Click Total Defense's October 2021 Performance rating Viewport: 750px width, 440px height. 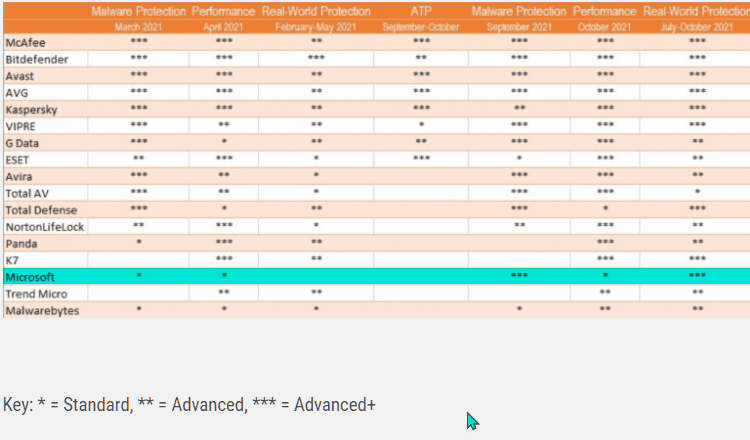click(606, 209)
